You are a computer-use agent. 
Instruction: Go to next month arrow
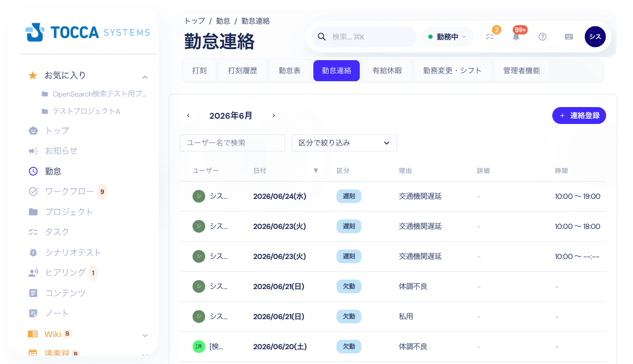tap(273, 116)
